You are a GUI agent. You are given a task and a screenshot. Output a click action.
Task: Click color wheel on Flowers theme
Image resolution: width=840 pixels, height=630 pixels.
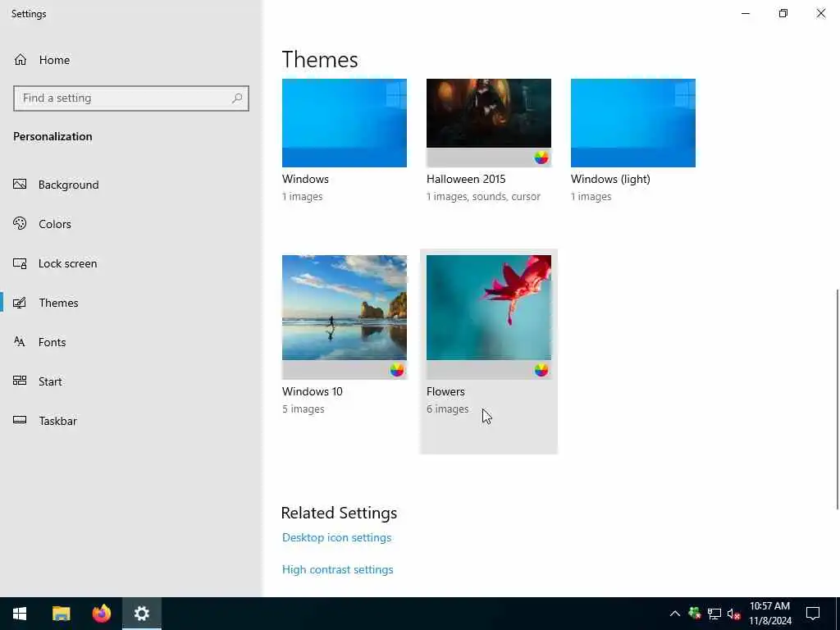click(541, 370)
